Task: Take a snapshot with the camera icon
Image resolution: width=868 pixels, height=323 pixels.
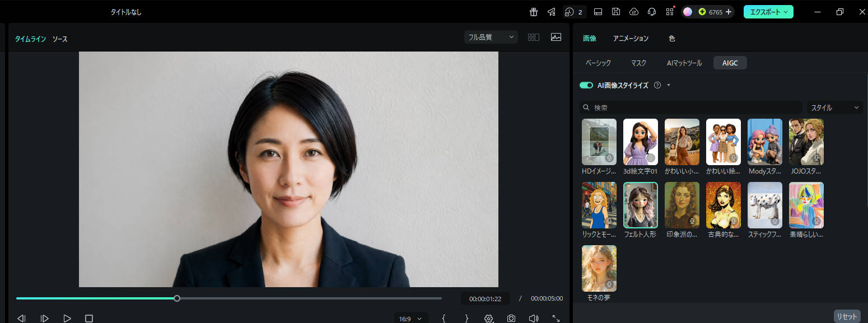Action: click(511, 319)
